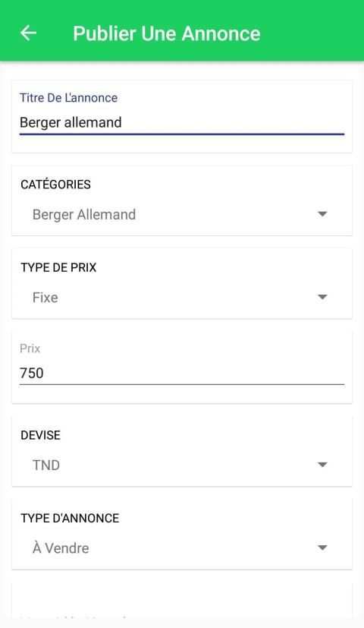Image resolution: width=364 pixels, height=628 pixels.
Task: Tap the Fixe price type value
Action: (45, 297)
